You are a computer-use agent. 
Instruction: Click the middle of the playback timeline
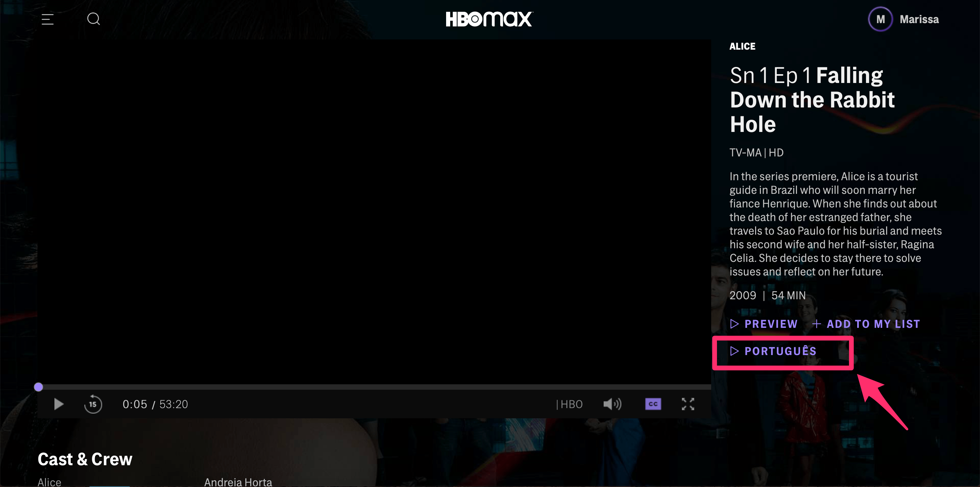(x=374, y=387)
